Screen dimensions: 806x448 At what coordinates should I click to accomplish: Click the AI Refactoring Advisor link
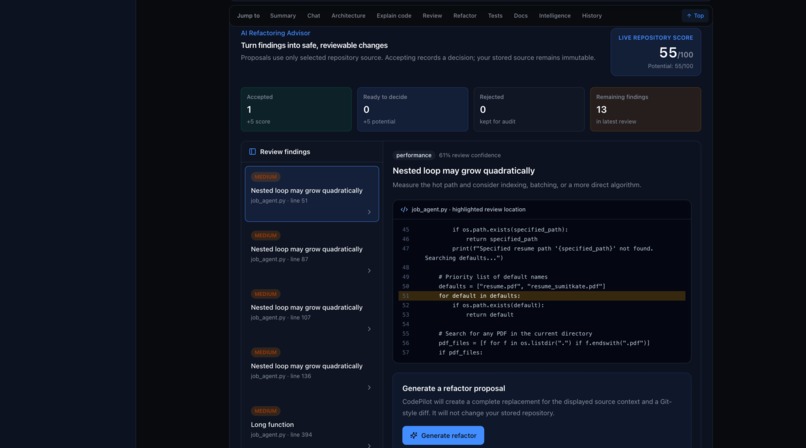click(276, 33)
